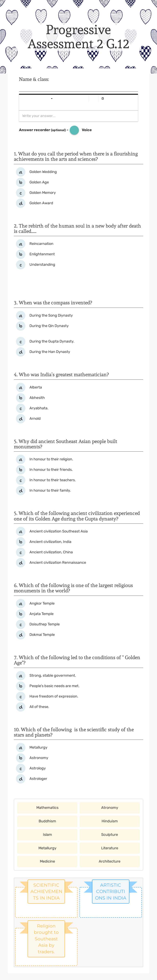157x980 pixels.
Task: Click 'Scientific Achievements in India' category banner
Action: (46, 891)
